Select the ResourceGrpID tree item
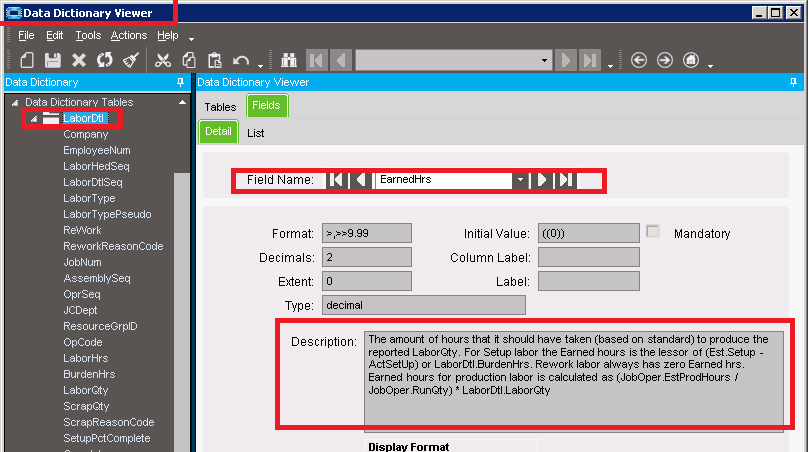This screenshot has height=452, width=808. [100, 326]
